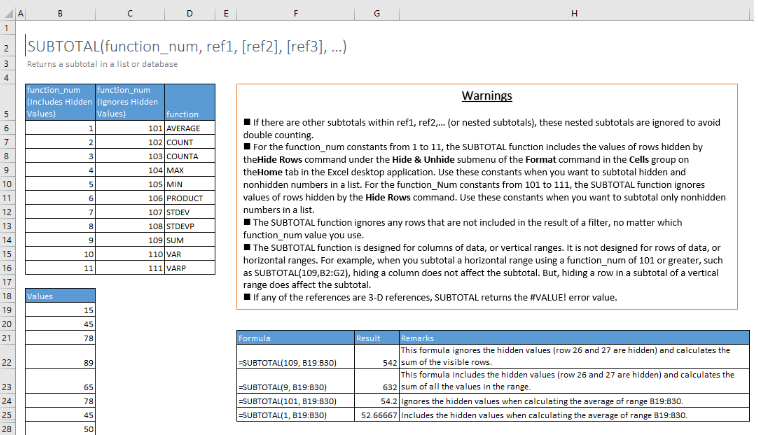
Task: Select cell containing 101
Action: coord(130,128)
